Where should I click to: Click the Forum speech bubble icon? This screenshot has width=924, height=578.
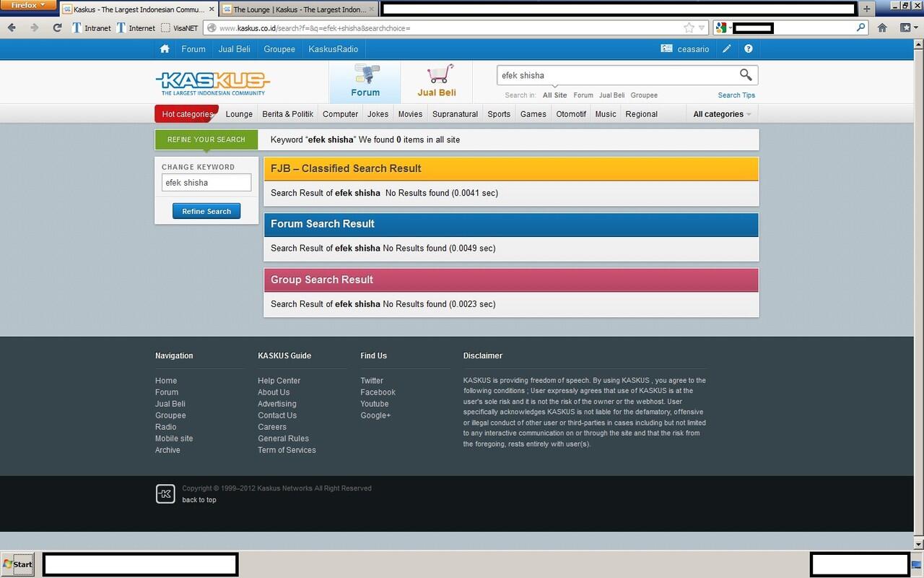366,74
